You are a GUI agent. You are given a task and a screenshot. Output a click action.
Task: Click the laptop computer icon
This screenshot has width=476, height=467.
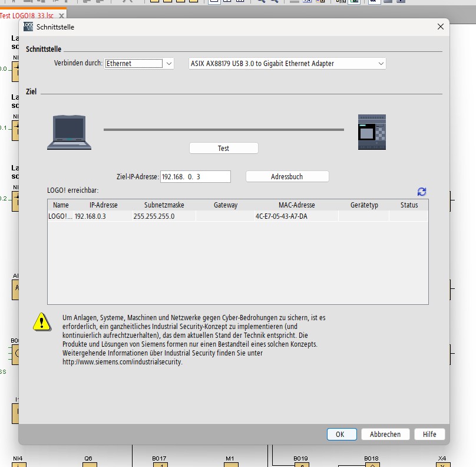point(69,132)
